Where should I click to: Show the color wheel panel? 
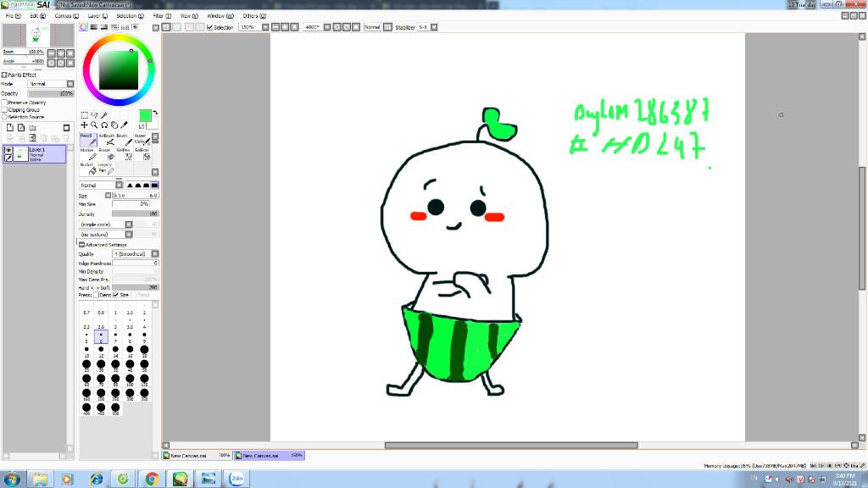click(84, 27)
